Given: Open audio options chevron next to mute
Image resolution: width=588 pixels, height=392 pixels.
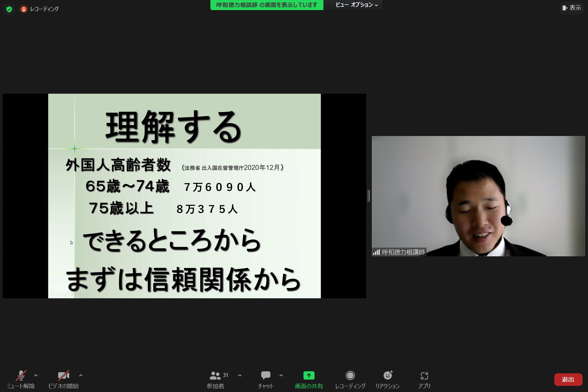Looking at the screenshot, I should 36,375.
